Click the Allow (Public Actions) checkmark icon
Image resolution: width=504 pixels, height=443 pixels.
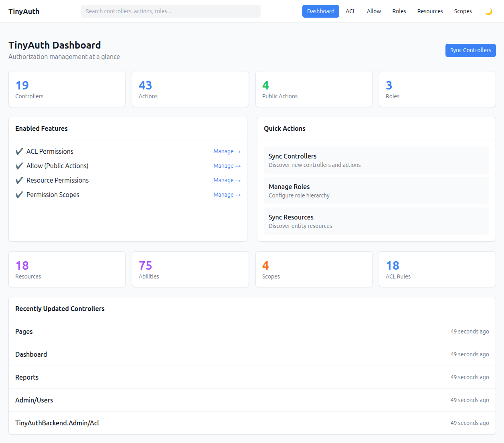(19, 166)
